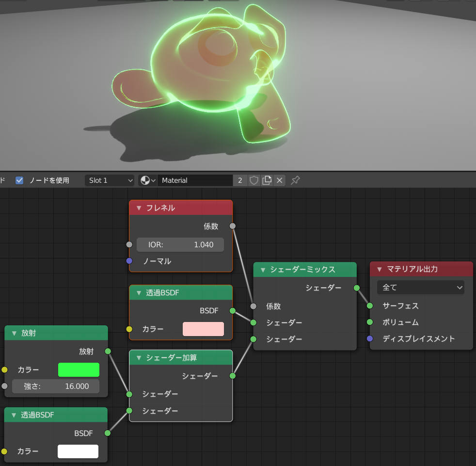
Task: Click the シェーダー加算 output socket
Action: click(233, 376)
